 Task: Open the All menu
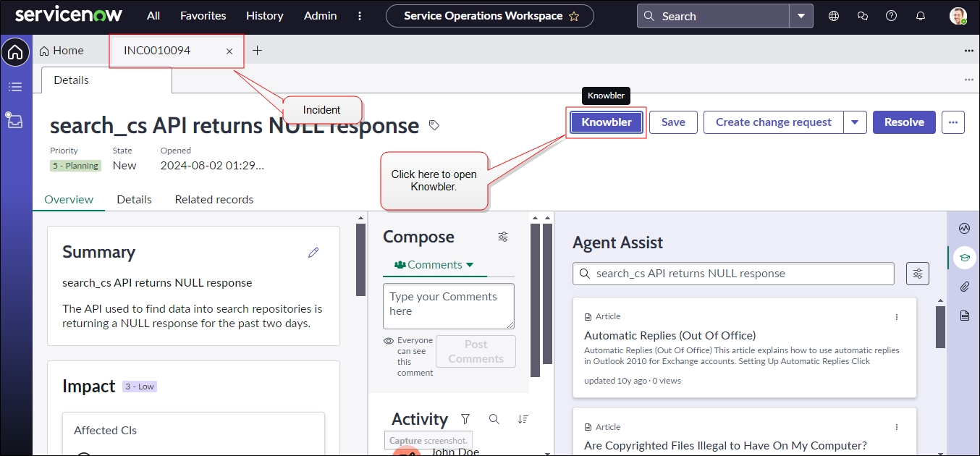pyautogui.click(x=153, y=16)
